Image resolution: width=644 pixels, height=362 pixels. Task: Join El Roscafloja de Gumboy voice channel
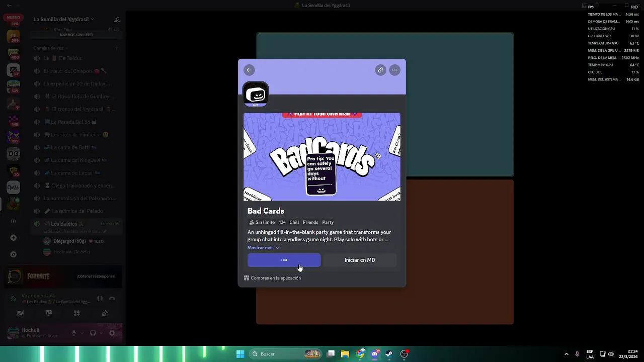tap(75, 97)
